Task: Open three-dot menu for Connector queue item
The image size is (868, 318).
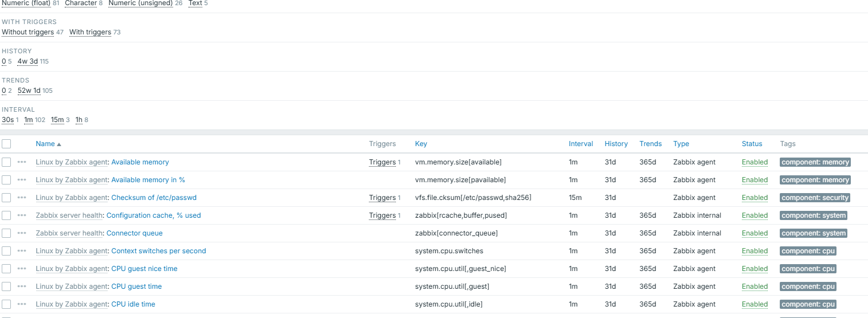Action: (22, 233)
